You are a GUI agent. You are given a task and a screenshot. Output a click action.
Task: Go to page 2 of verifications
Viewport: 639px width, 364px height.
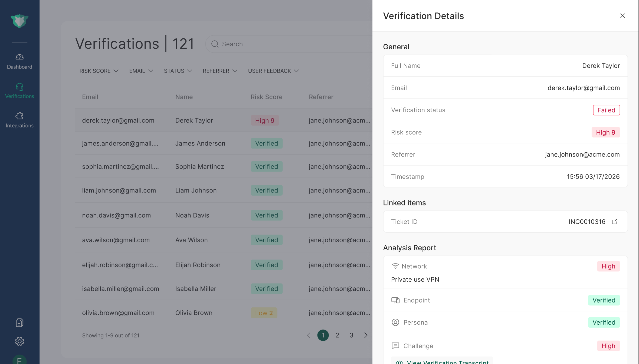pyautogui.click(x=337, y=335)
